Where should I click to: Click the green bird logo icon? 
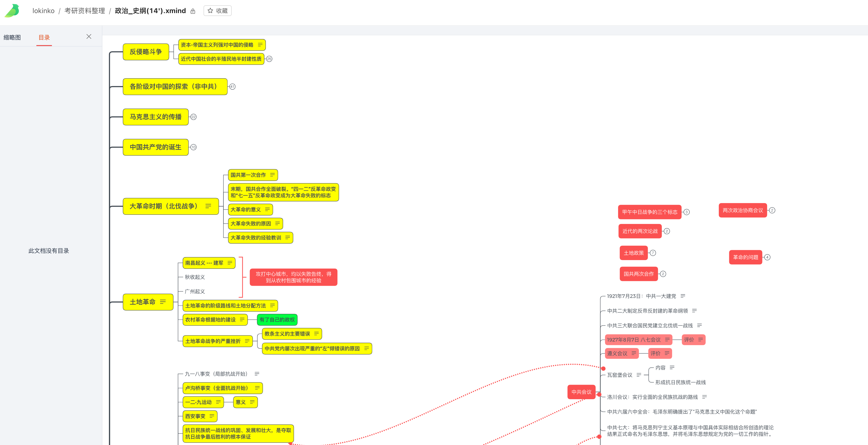click(x=12, y=11)
